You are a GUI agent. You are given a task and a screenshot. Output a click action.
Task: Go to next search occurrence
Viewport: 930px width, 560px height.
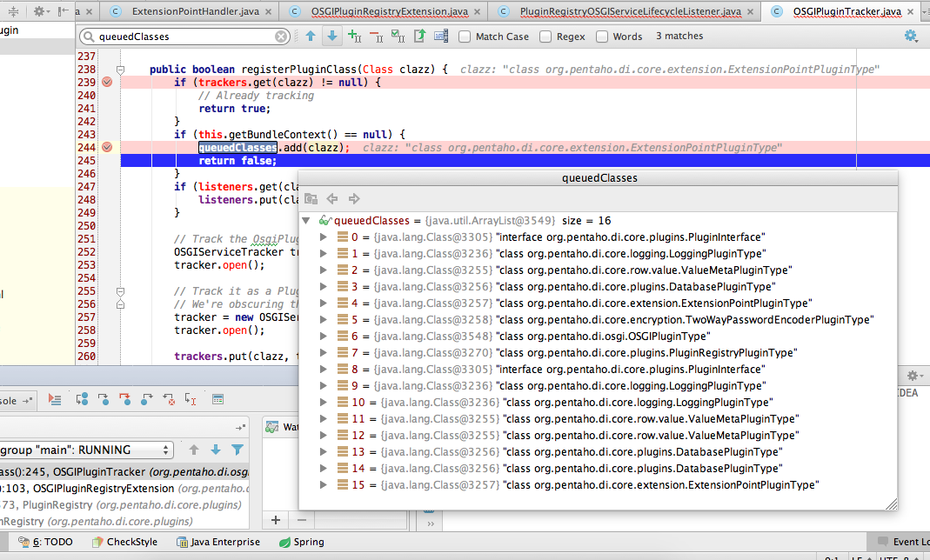(x=332, y=37)
